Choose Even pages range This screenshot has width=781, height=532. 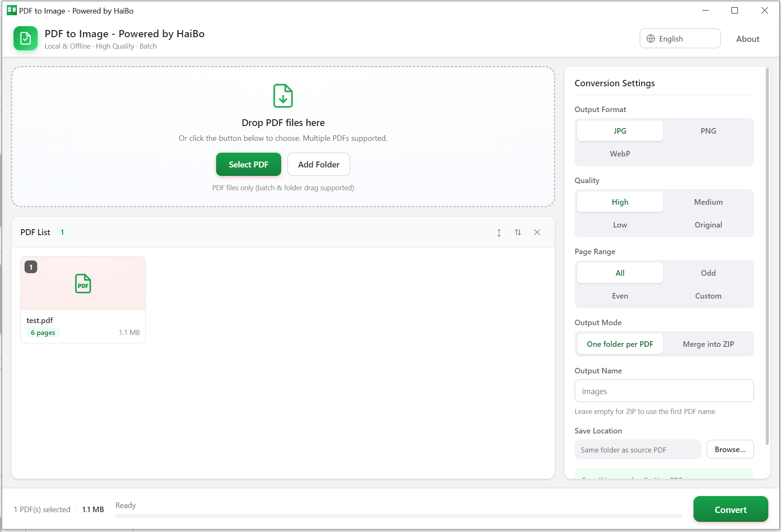pyautogui.click(x=620, y=296)
